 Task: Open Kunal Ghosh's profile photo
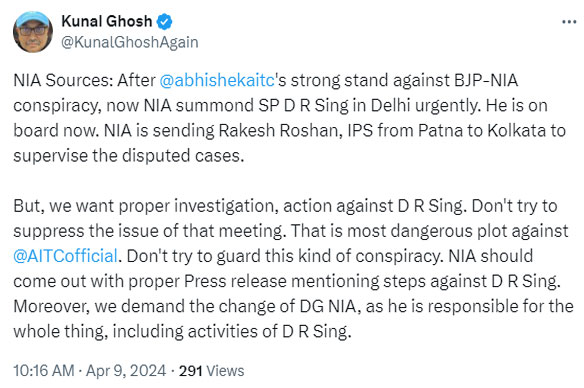pyautogui.click(x=33, y=32)
